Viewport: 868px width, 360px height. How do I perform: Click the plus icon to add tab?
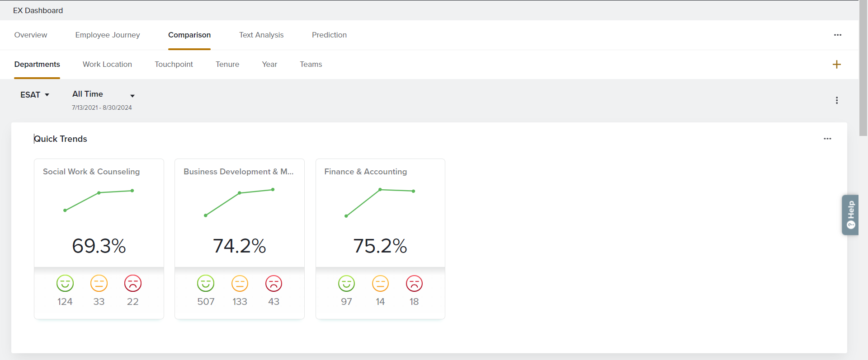836,65
